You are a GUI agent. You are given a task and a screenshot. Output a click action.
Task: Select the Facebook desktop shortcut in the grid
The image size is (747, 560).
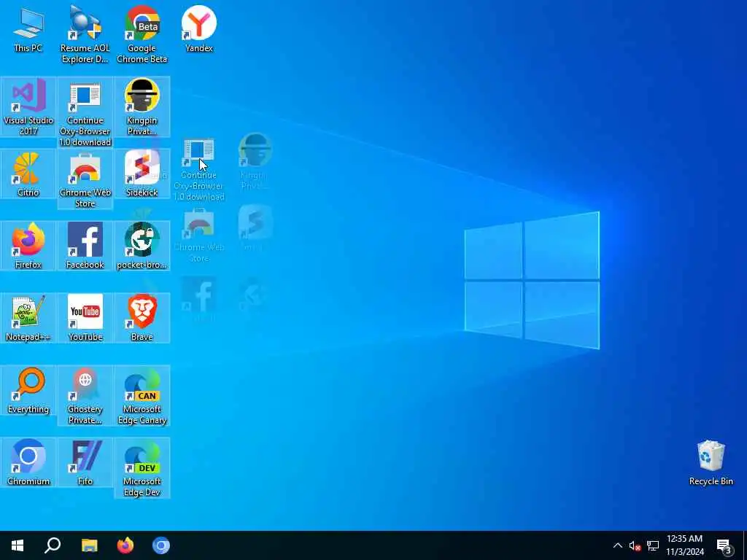tap(85, 246)
